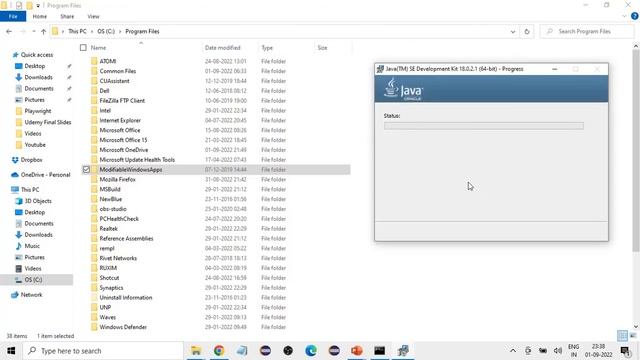Select OS (C:) drive in sidebar
The height and width of the screenshot is (360, 640).
tap(33, 280)
